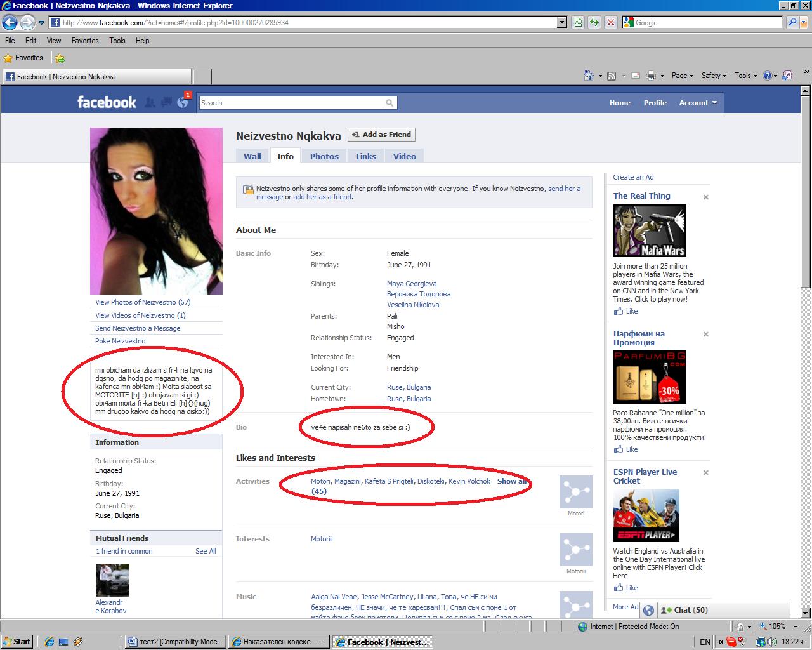Open the File menu
The width and height of the screenshot is (812, 650).
tap(10, 41)
